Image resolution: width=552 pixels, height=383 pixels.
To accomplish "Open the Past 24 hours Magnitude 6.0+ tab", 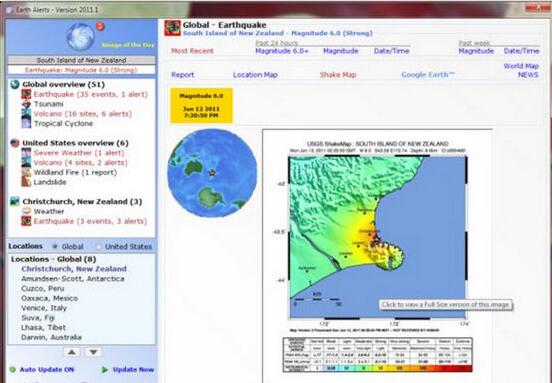I will 282,51.
